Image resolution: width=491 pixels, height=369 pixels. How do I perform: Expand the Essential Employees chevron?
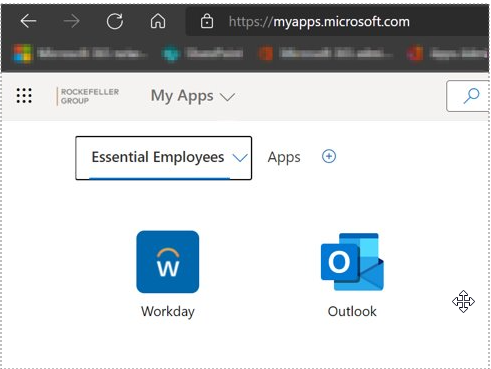[x=240, y=157]
